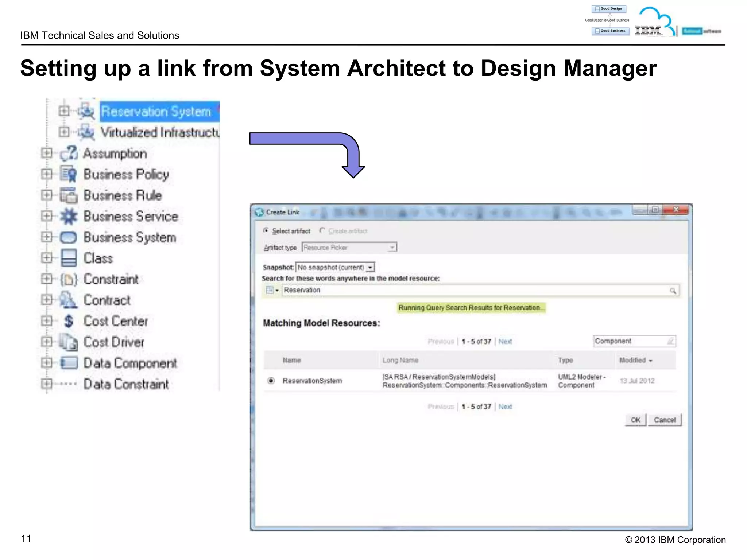This screenshot has height=560, width=747.
Task: Open the Artifact type Resource Picker dropdown
Action: [x=392, y=248]
